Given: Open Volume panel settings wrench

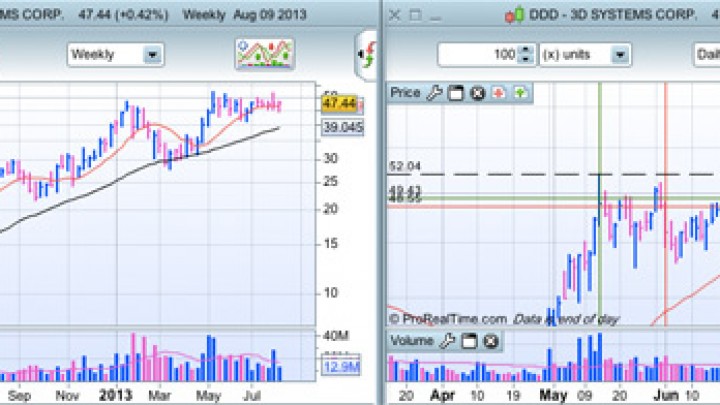Looking at the screenshot, I should coord(447,341).
